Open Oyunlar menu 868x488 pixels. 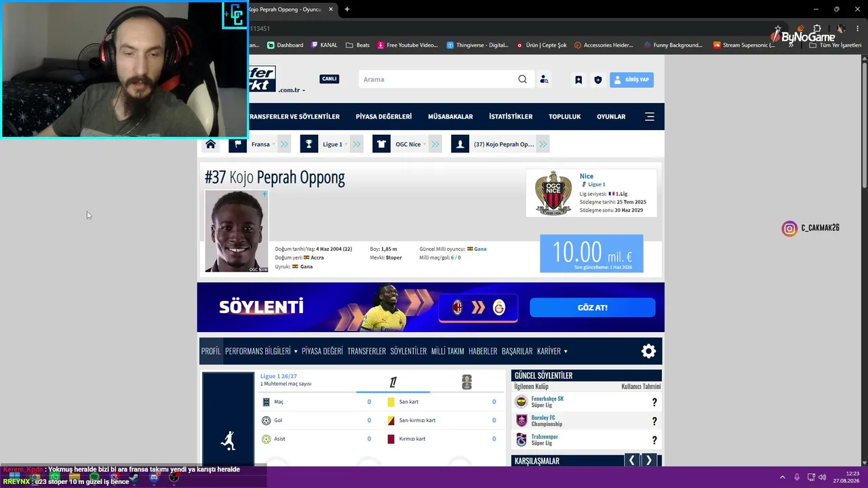coord(611,117)
